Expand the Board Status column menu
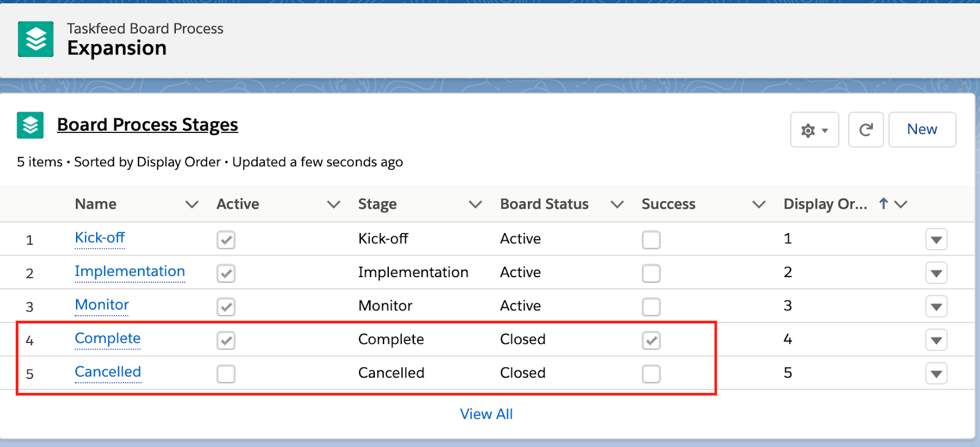 coord(617,204)
